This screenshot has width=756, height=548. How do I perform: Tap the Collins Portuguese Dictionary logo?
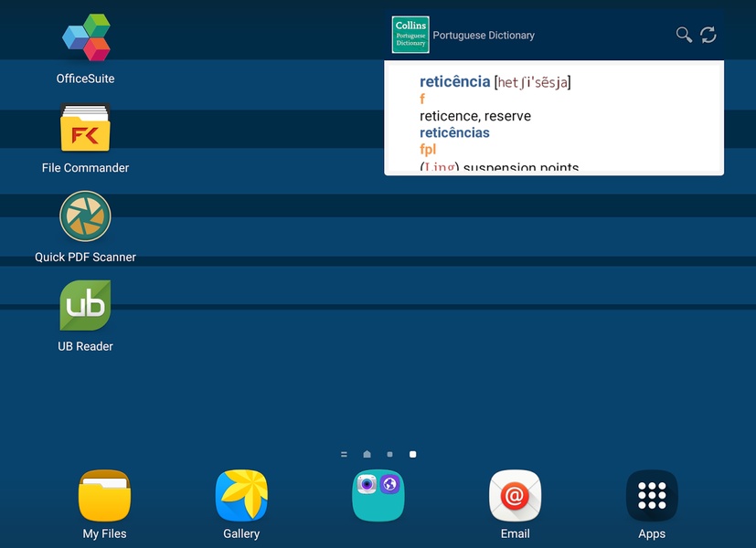[x=410, y=35]
